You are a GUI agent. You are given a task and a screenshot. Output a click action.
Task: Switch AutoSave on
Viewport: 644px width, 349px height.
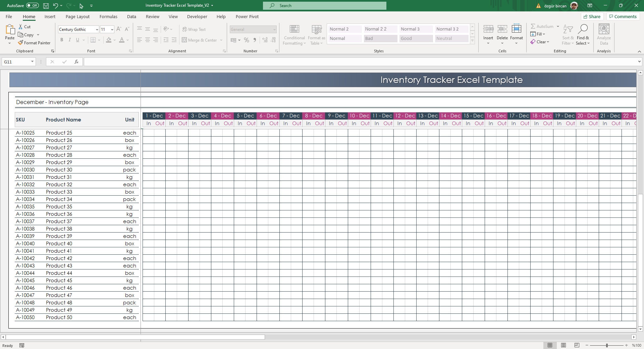click(32, 5)
